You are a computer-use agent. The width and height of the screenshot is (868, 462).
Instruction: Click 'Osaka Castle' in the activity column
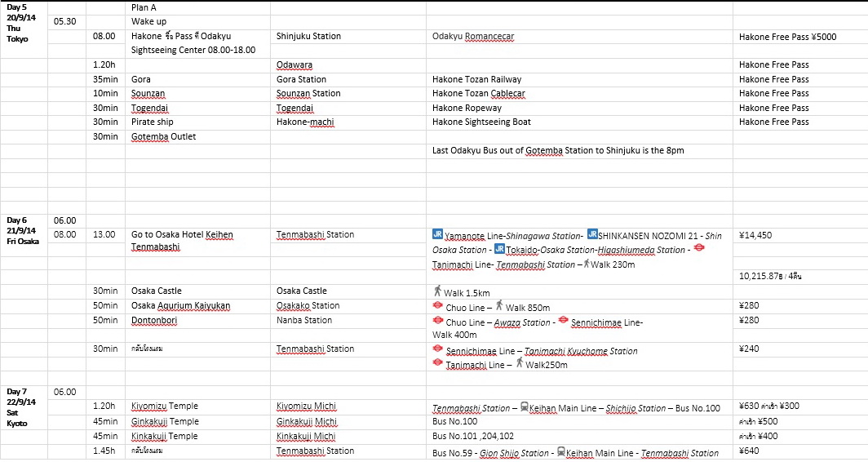[156, 291]
